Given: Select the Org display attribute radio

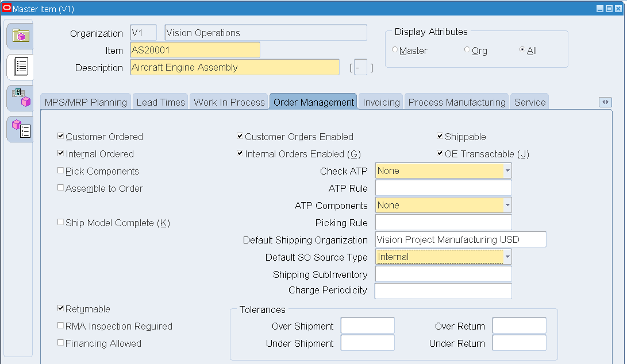Looking at the screenshot, I should click(x=467, y=49).
